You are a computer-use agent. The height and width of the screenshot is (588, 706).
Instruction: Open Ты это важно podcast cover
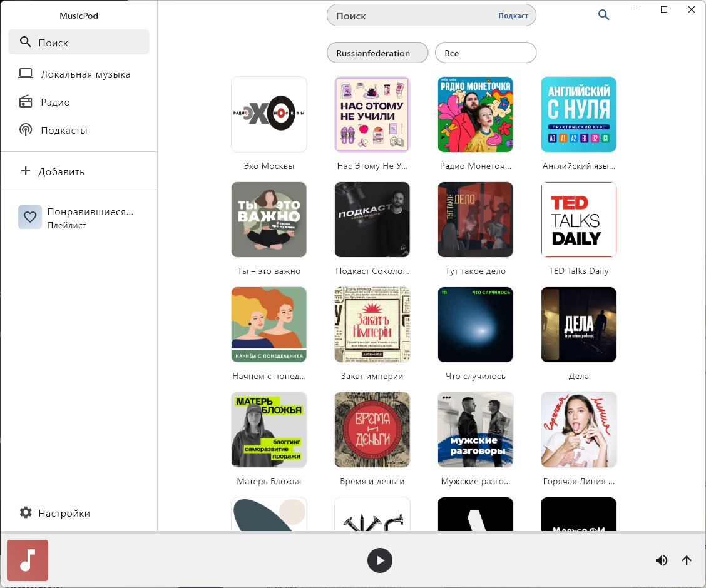point(269,220)
